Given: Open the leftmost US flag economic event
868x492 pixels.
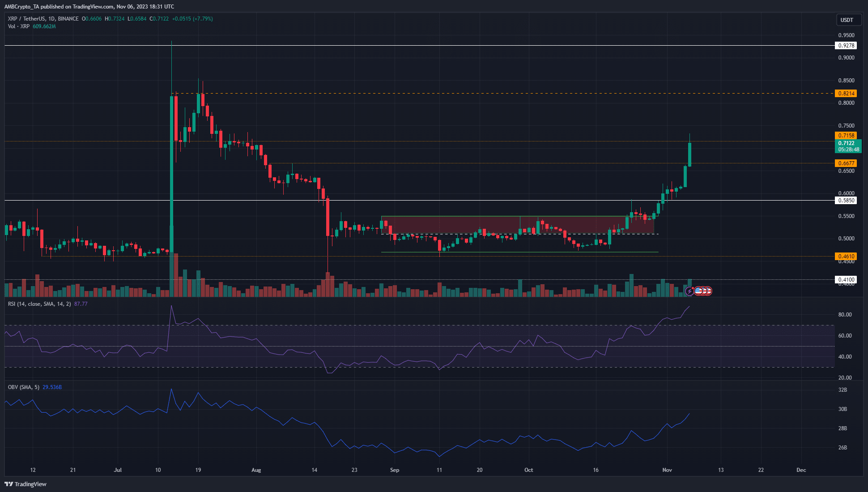Looking at the screenshot, I should [x=698, y=291].
